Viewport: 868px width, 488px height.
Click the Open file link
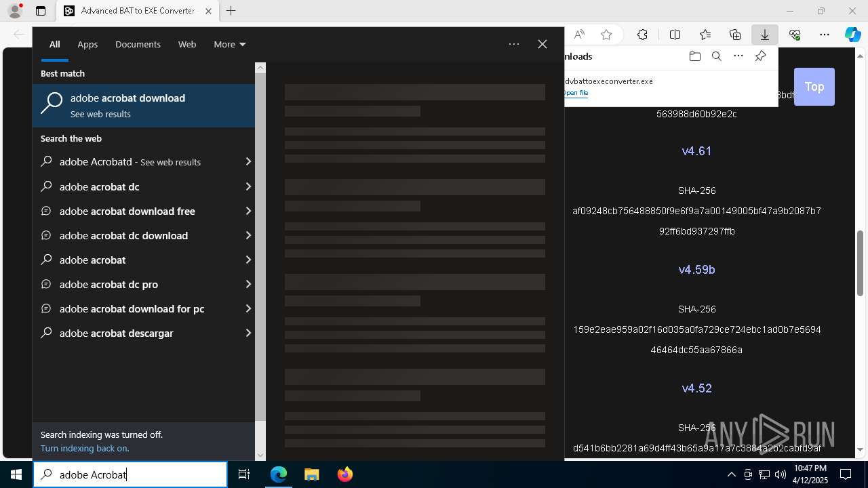[576, 93]
